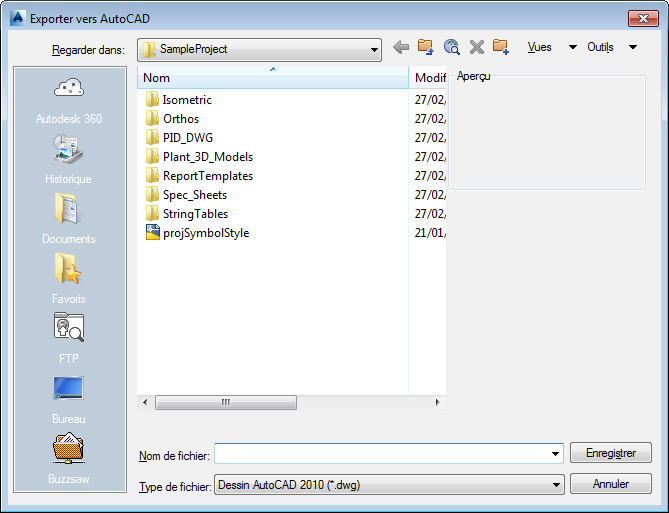Select the PID_DWG folder icon
Screen dimensions: 669x513
152,137
